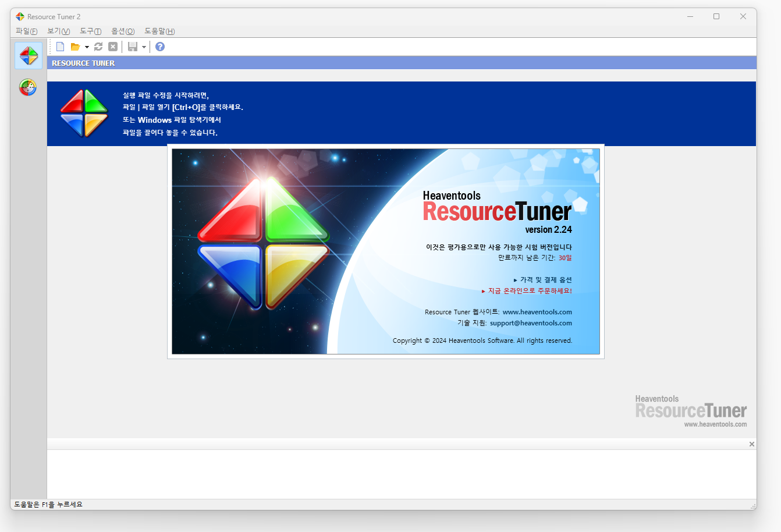The height and width of the screenshot is (532, 781).
Task: Click the Reload file refresh icon
Action: click(x=98, y=47)
